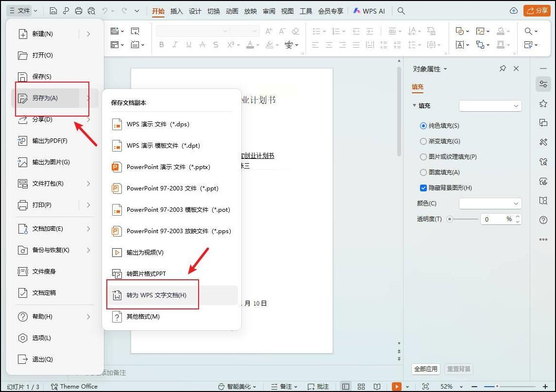556x392 pixels.
Task: Click the 备注 button in status bar
Action: pyautogui.click(x=283, y=386)
